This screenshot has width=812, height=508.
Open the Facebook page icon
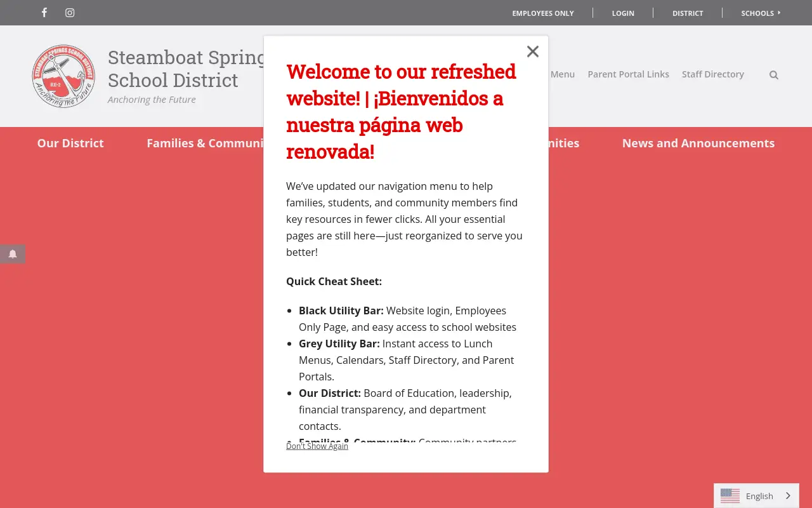tap(44, 13)
